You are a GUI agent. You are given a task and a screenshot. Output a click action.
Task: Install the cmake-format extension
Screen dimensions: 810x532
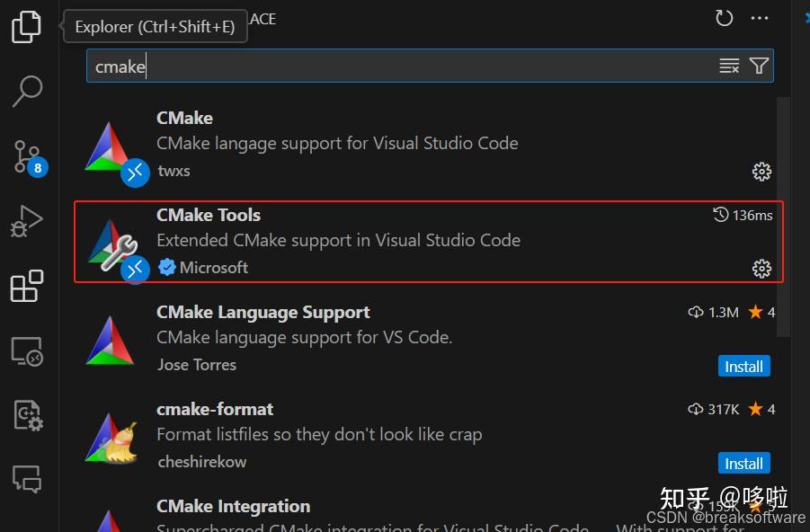point(743,463)
